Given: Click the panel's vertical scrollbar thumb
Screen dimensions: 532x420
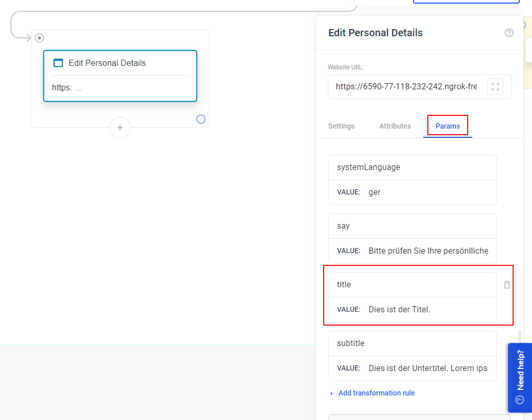Looking at the screenshot, I should coord(519,336).
